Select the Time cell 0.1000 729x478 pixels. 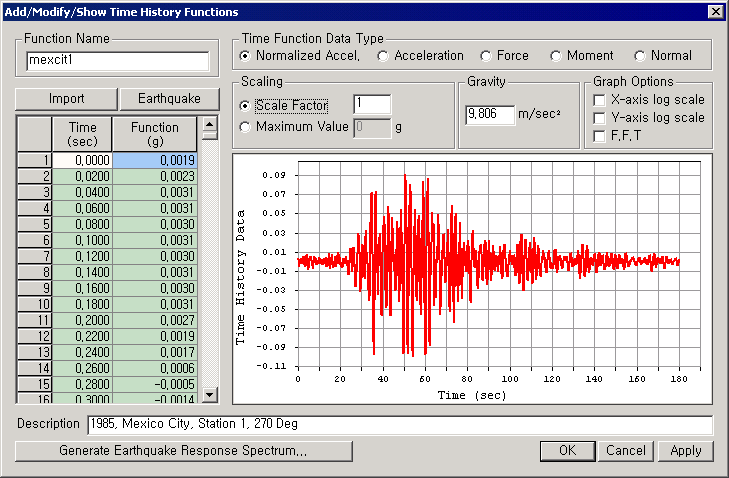coord(82,240)
